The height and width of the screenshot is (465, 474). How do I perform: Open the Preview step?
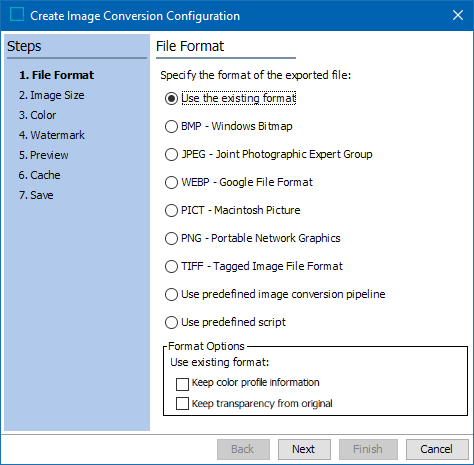coord(43,155)
